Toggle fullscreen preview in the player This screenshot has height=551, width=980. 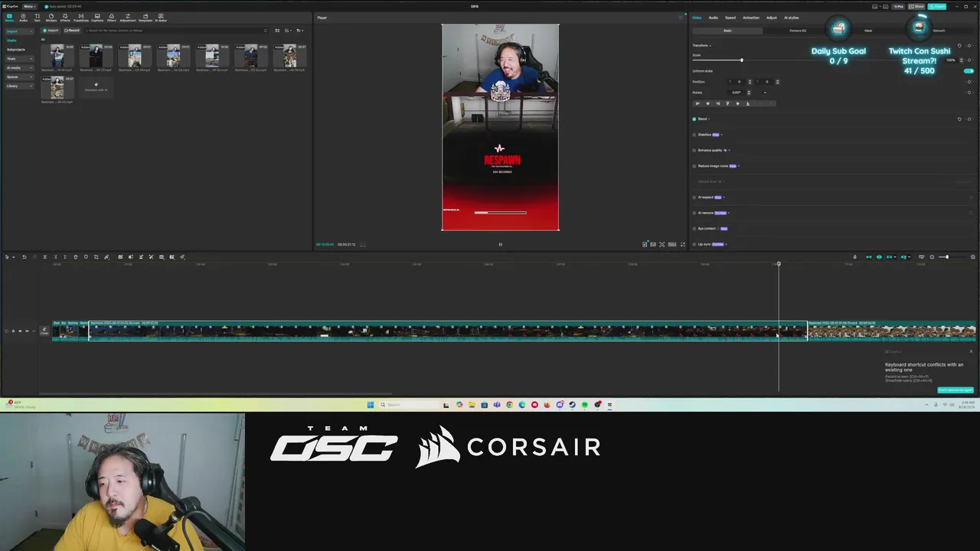coord(683,244)
